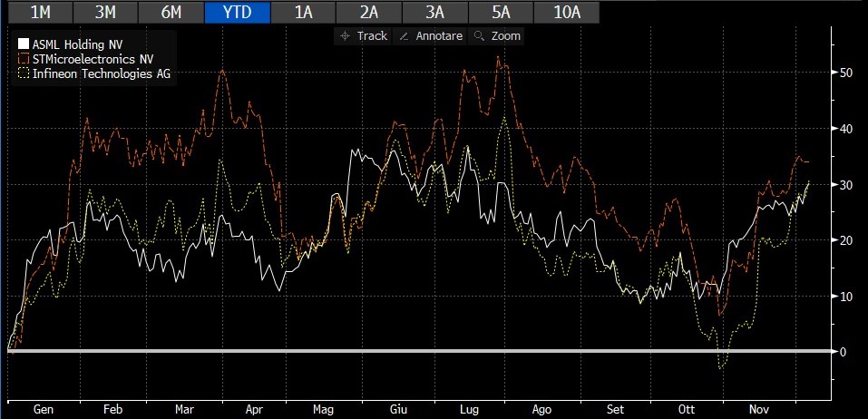Click the Track crosshair icon
Screen dimensions: 868x419
coord(346,36)
